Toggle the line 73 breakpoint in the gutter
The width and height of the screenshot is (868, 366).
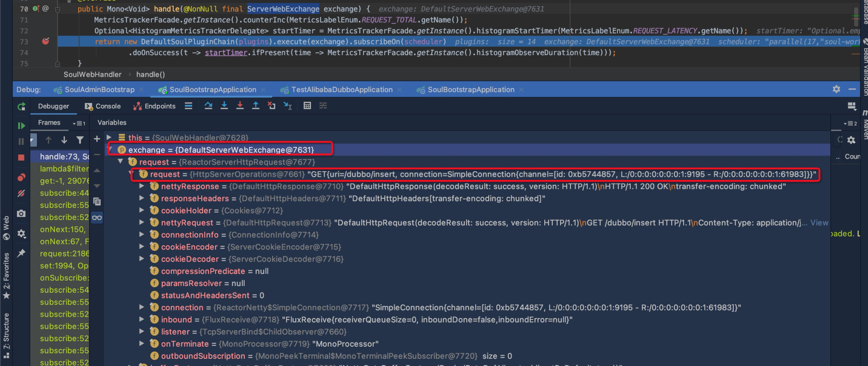pos(46,41)
